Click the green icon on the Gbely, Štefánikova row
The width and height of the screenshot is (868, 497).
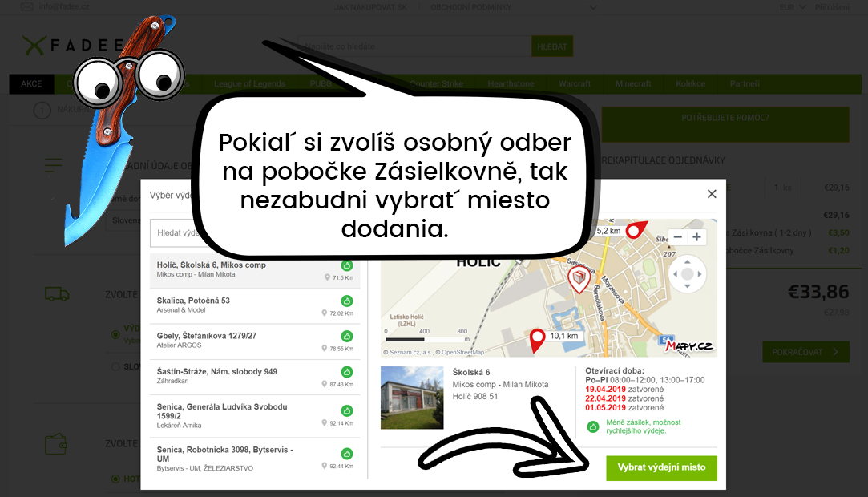coord(347,336)
